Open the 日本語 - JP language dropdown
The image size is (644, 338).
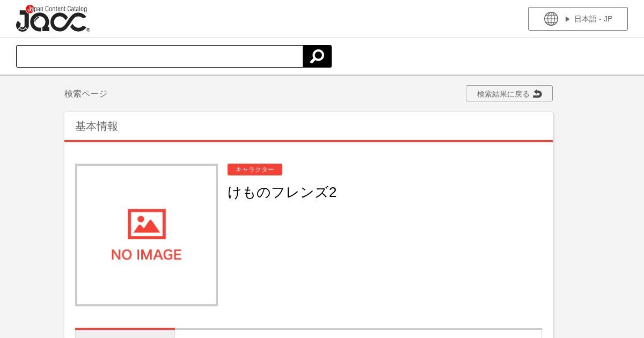pos(578,19)
